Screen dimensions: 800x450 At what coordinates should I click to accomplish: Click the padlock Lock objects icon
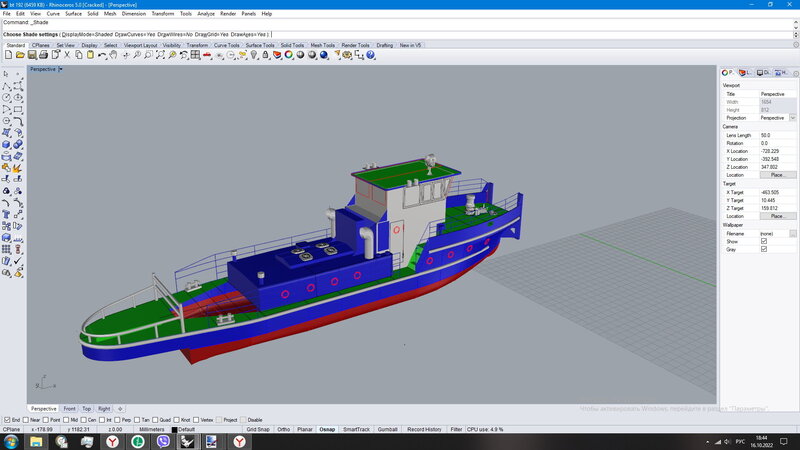[265, 55]
